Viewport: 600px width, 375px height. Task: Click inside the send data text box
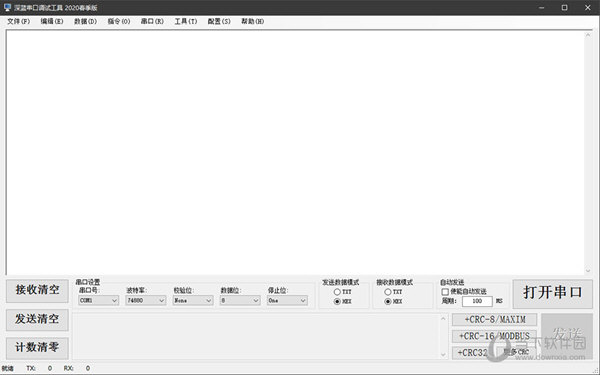256,336
